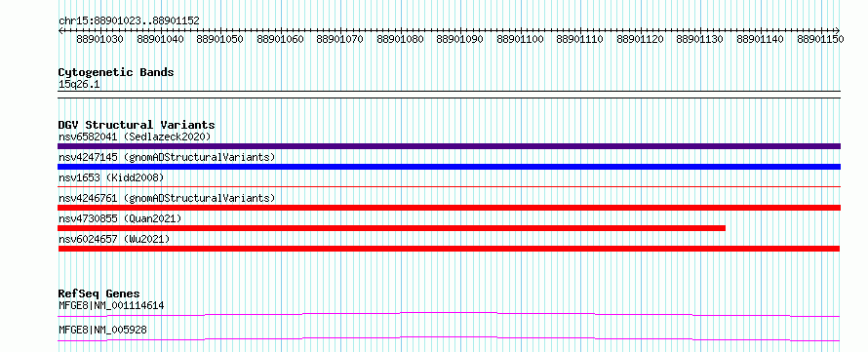Click the dark purple nsv6582041 variant bar
The height and width of the screenshot is (352, 868).
(449, 146)
